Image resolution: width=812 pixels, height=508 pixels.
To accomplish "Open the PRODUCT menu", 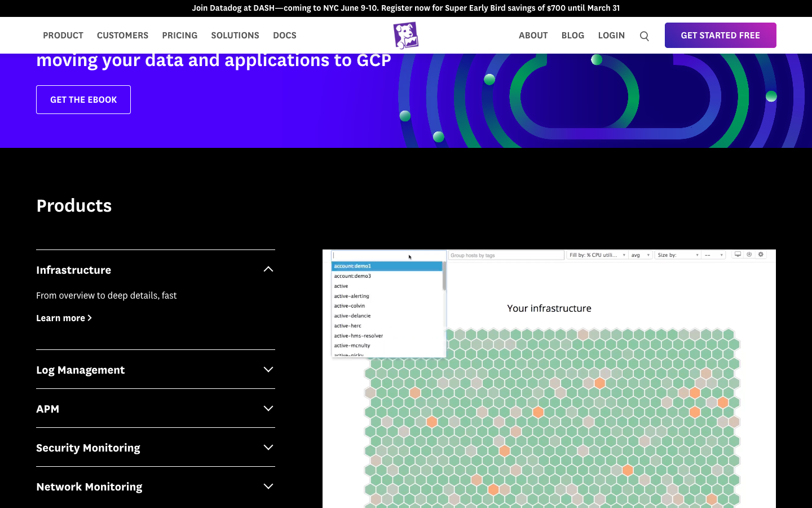I will tap(63, 35).
